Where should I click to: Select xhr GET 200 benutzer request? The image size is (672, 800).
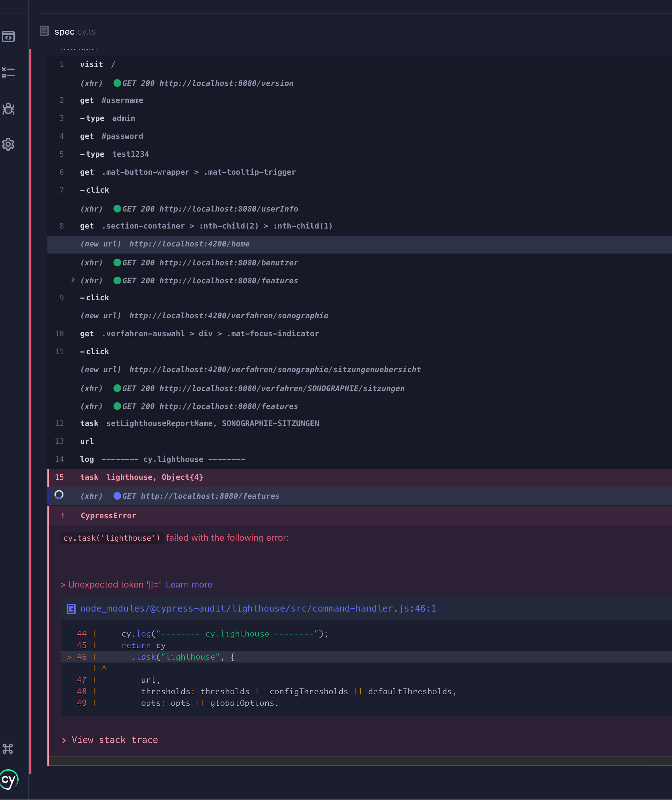coord(360,262)
